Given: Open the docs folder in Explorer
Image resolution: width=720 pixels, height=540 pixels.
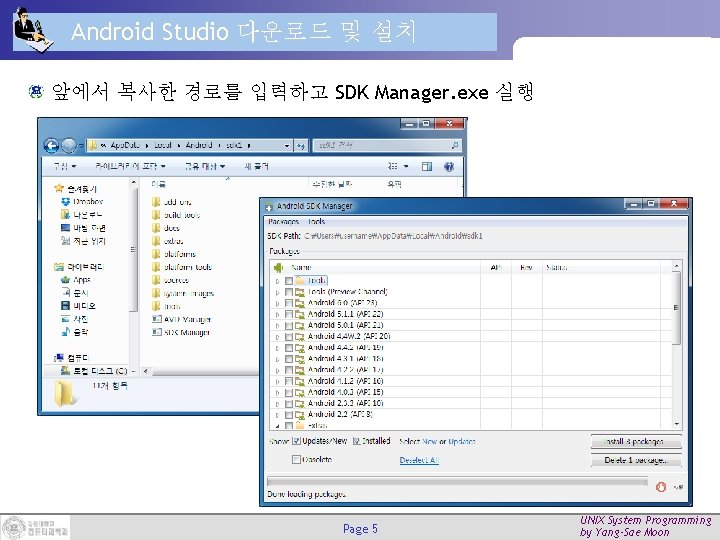Looking at the screenshot, I should click(166, 228).
